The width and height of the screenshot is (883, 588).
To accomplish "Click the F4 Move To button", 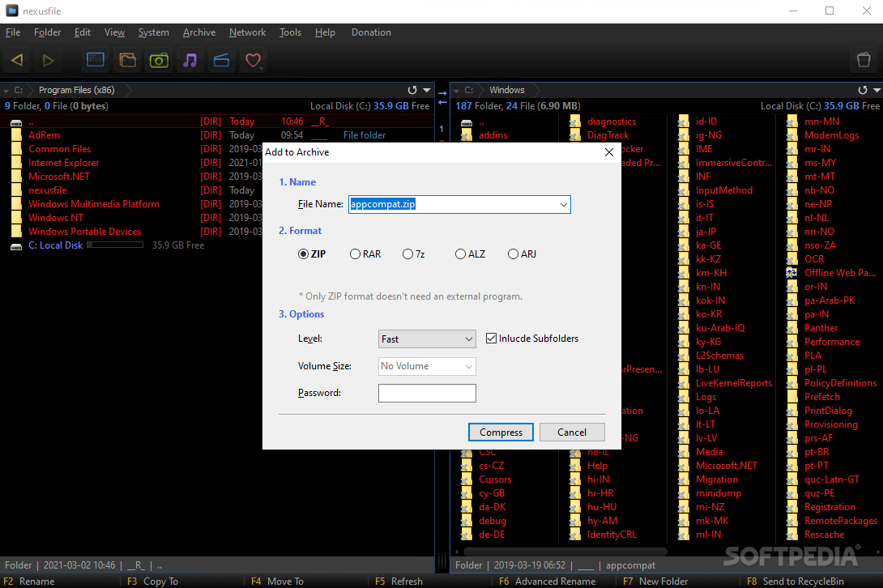I will (x=277, y=582).
